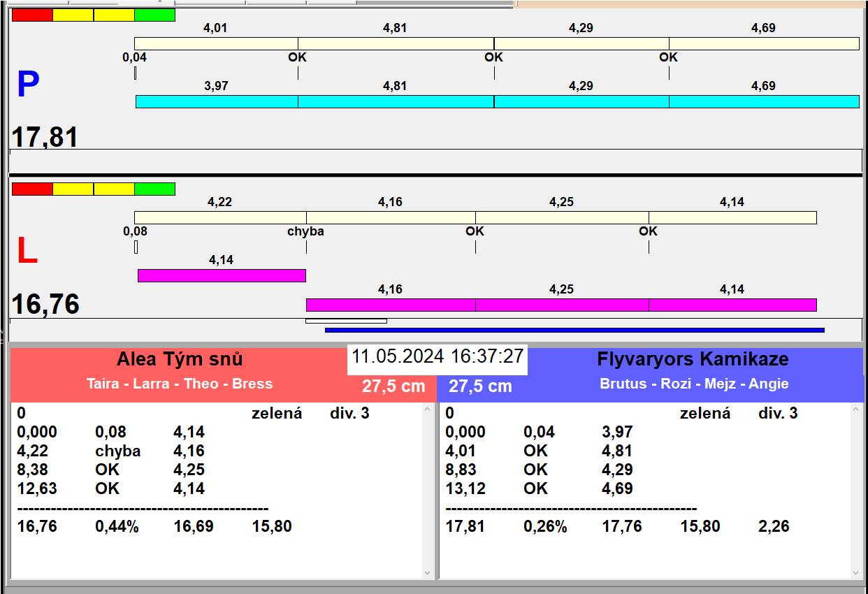Click the green start light in lane L
Image resolution: width=868 pixels, height=594 pixels.
tap(154, 189)
